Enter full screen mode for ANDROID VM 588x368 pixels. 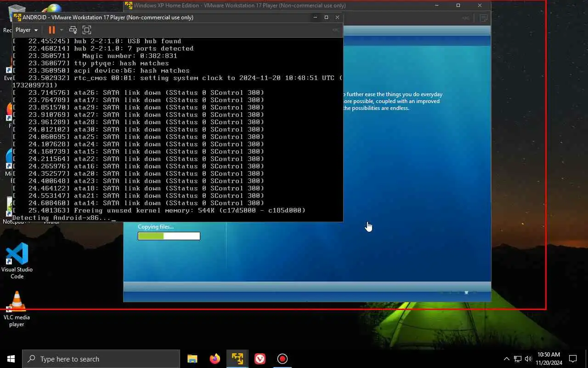point(87,30)
